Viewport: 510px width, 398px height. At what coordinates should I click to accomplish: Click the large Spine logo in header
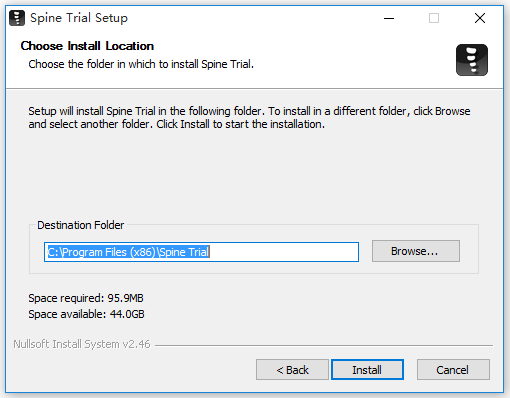click(472, 60)
